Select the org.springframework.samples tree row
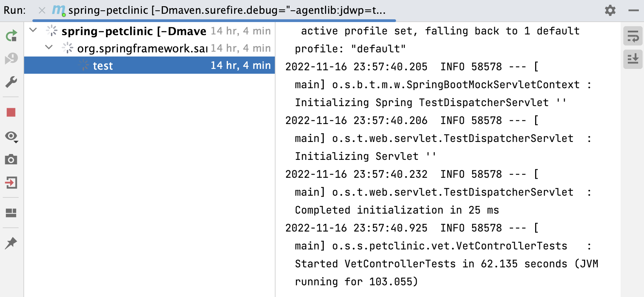Image resolution: width=644 pixels, height=297 pixels. pyautogui.click(x=149, y=48)
